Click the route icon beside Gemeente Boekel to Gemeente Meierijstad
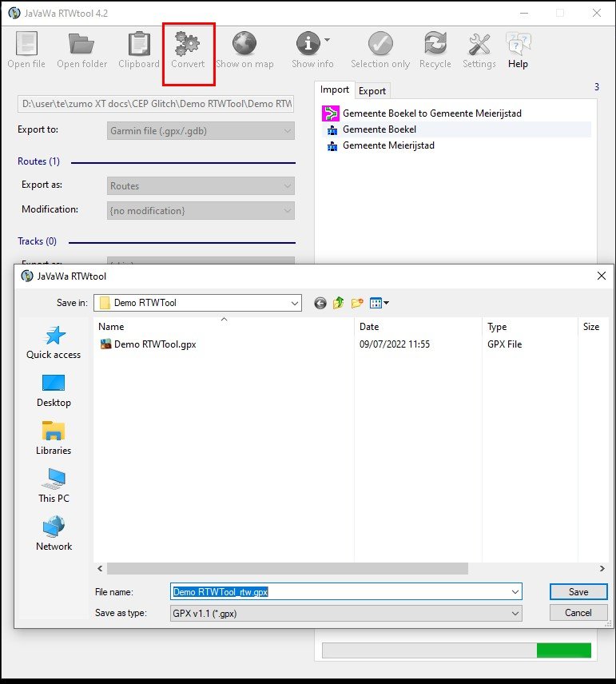Image resolution: width=616 pixels, height=684 pixels. (x=330, y=113)
